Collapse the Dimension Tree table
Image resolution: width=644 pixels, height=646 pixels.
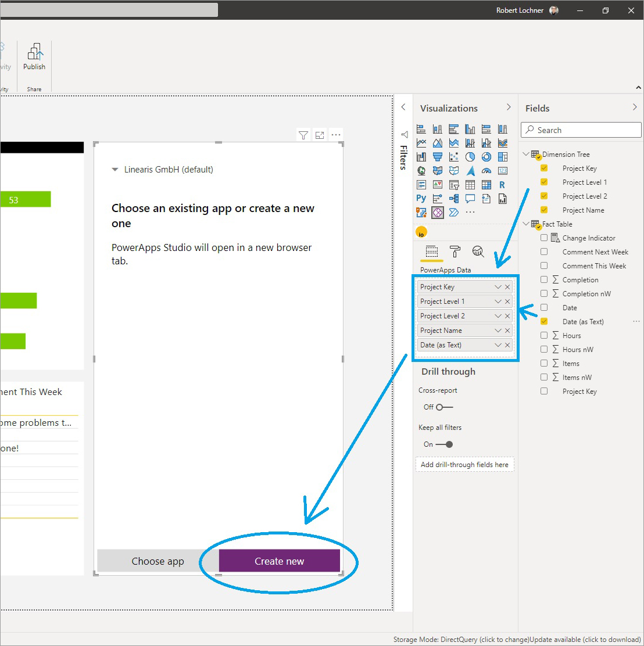(527, 154)
